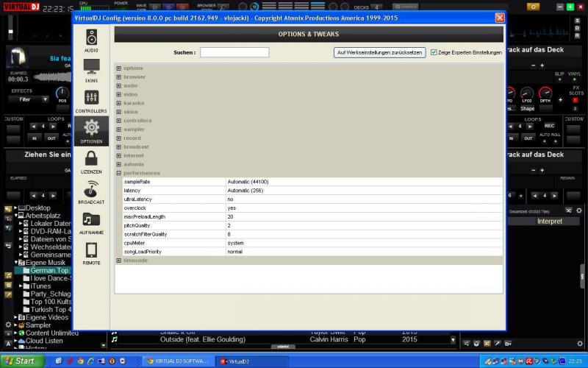Expand the skins category
This screenshot has height=368, width=588.
pos(119,112)
